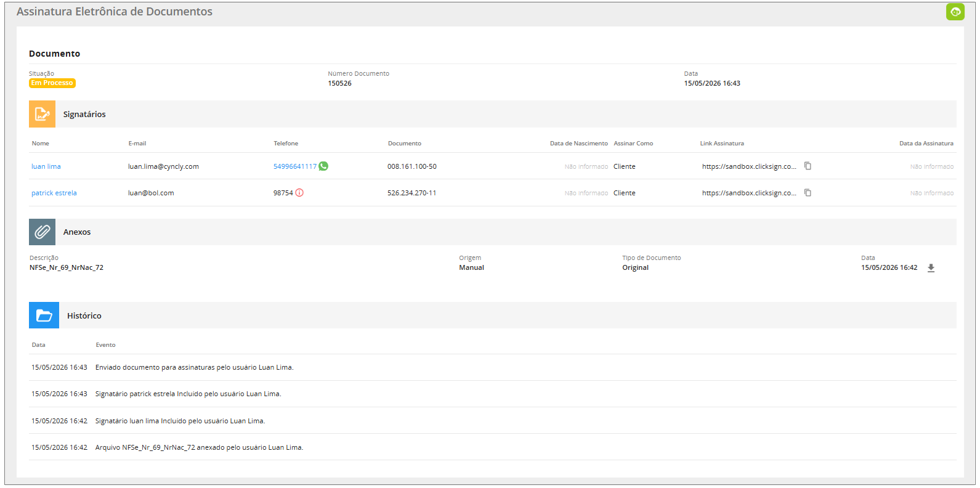Click the Em Processo status badge
The height and width of the screenshot is (488, 980).
click(x=52, y=83)
